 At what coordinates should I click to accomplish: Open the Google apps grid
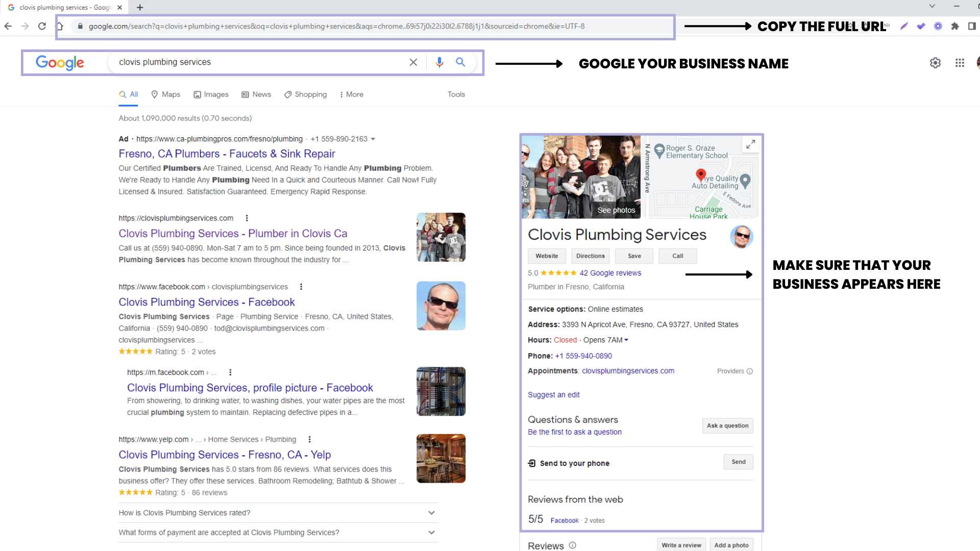click(960, 63)
